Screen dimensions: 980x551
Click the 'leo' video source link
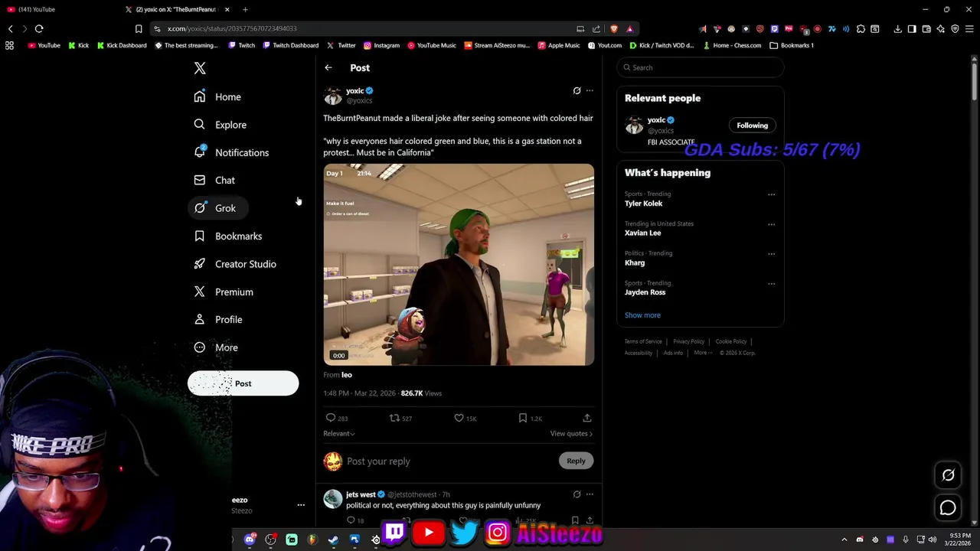pyautogui.click(x=347, y=375)
